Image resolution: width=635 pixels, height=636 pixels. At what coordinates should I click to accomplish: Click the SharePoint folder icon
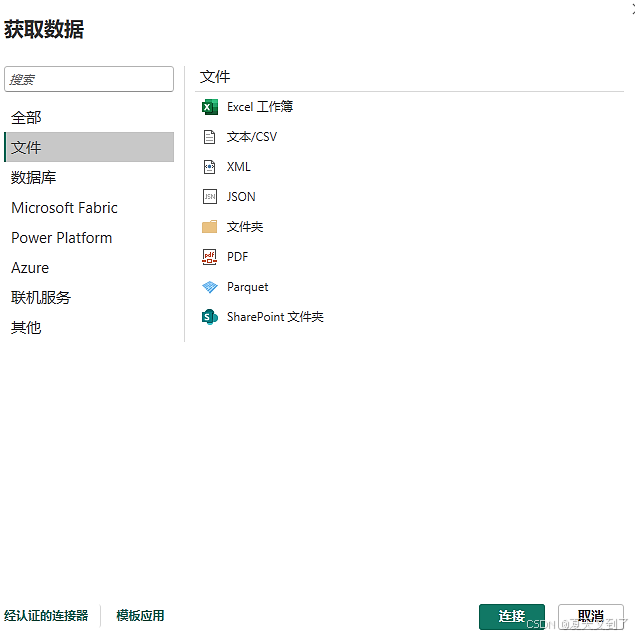pos(210,317)
